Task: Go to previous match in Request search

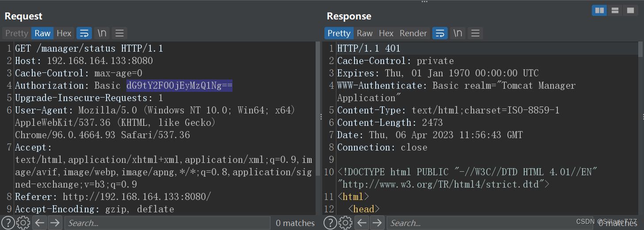Action: pos(40,223)
